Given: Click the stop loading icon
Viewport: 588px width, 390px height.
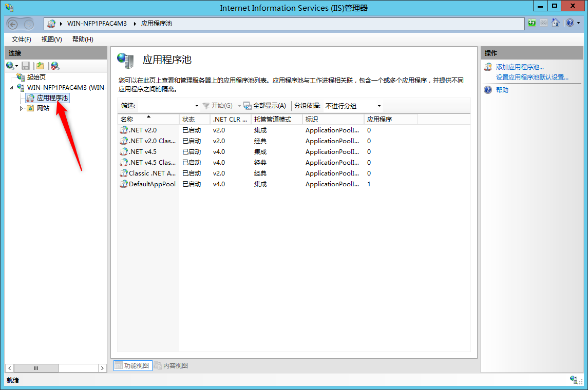Looking at the screenshot, I should coord(544,23).
